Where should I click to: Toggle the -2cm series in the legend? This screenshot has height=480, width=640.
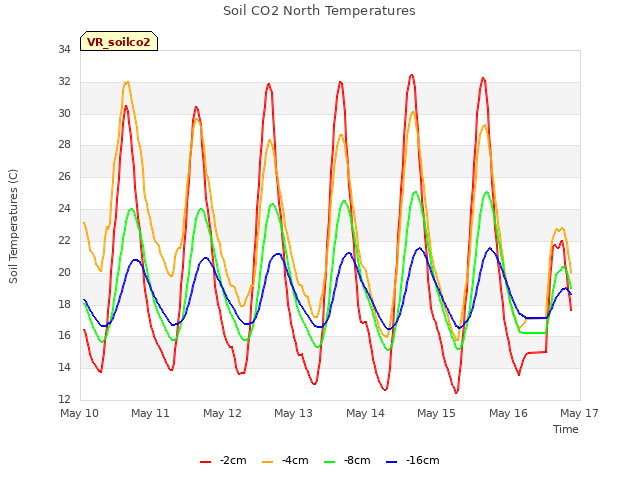coord(223,460)
